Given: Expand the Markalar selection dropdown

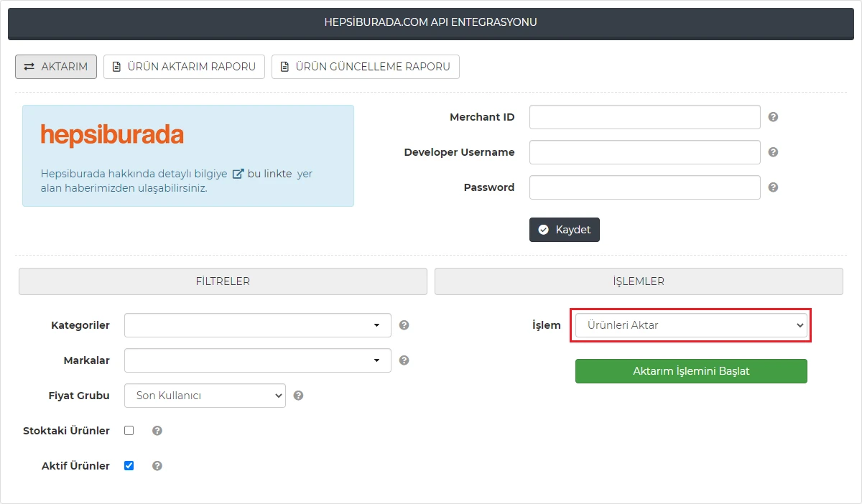Looking at the screenshot, I should tap(256, 360).
